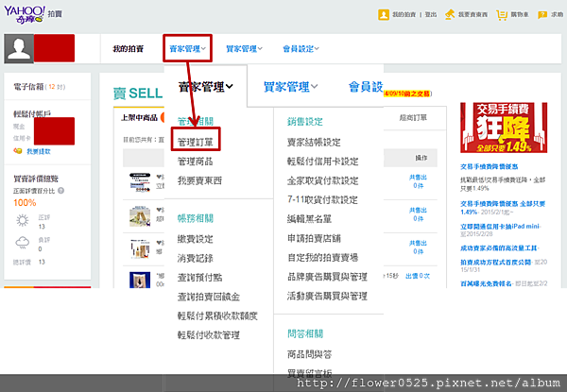Open the 超商訂單 tab
The height and width of the screenshot is (392, 567).
(413, 117)
